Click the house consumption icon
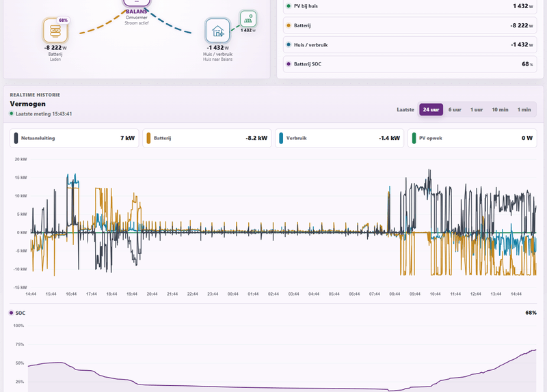Image resolution: width=547 pixels, height=392 pixels. tap(217, 31)
